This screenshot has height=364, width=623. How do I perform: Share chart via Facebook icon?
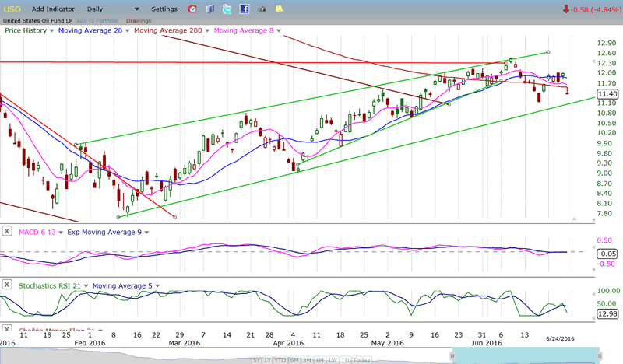244,9
